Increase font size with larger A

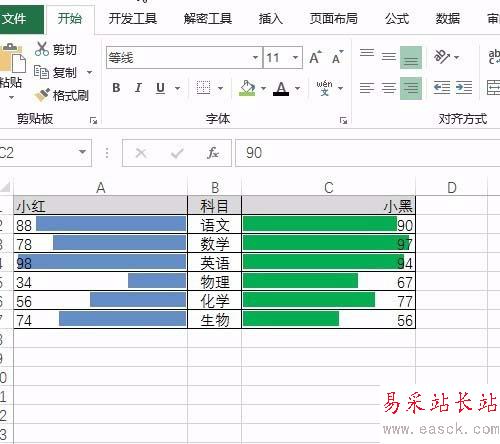pyautogui.click(x=315, y=57)
